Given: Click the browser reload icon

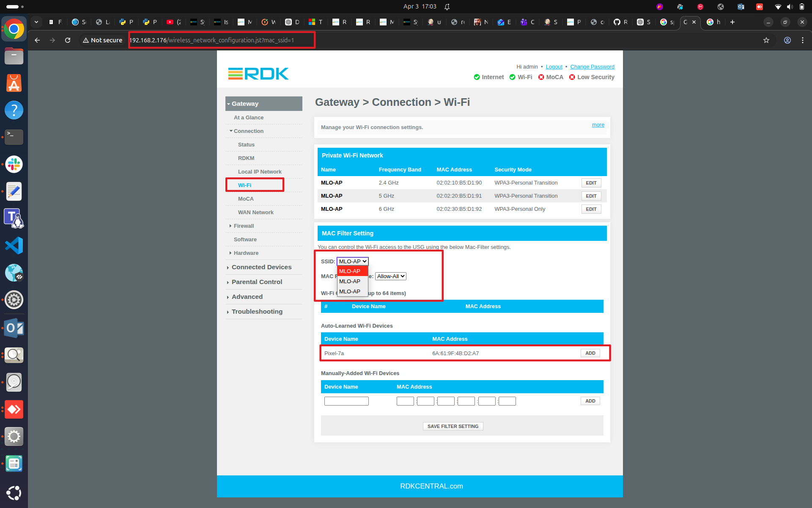Looking at the screenshot, I should (68, 40).
